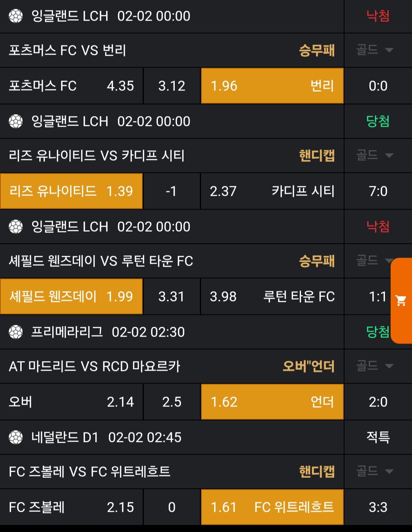Toggle the selected 리즈 유나이티드 1.39 odds
The height and width of the screenshot is (532, 412).
(x=71, y=191)
